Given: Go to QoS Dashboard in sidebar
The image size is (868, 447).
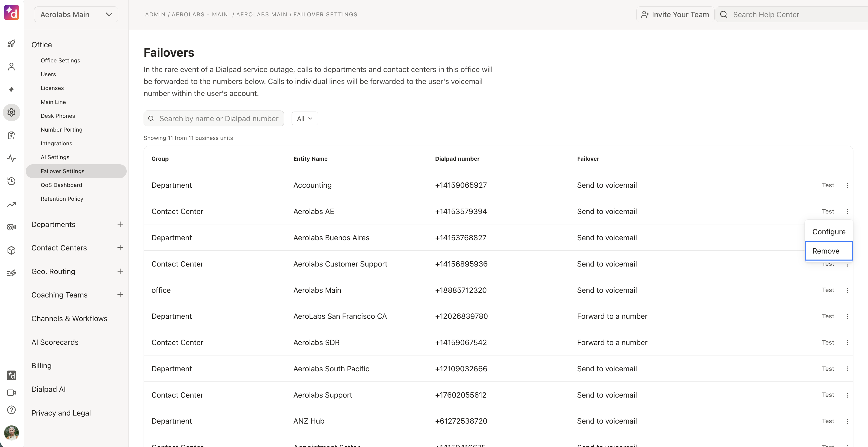Looking at the screenshot, I should pos(61,185).
